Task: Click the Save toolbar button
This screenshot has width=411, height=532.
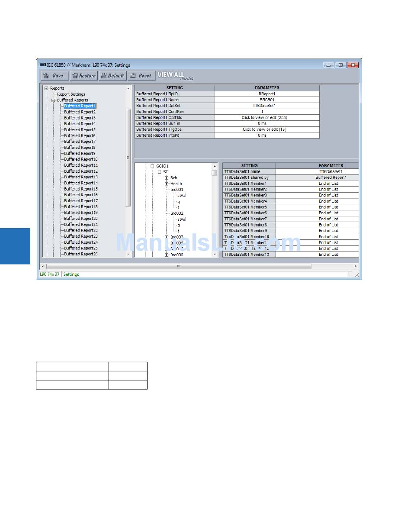Action: pyautogui.click(x=55, y=76)
